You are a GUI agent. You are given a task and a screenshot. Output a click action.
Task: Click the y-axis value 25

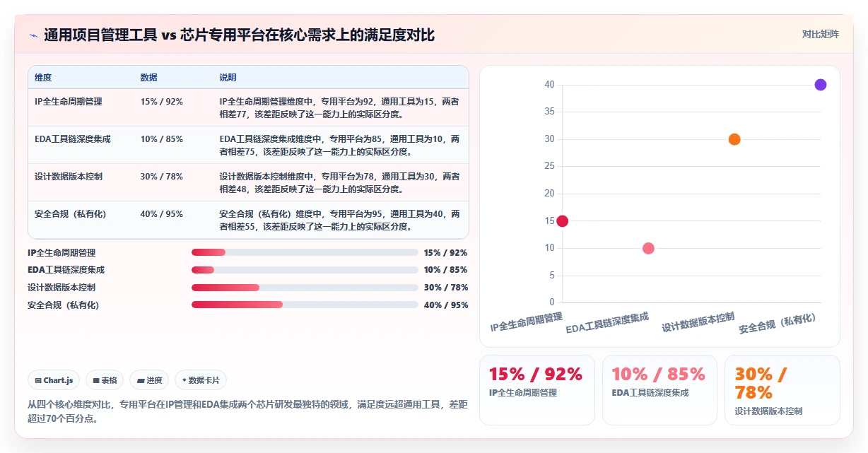click(x=549, y=166)
